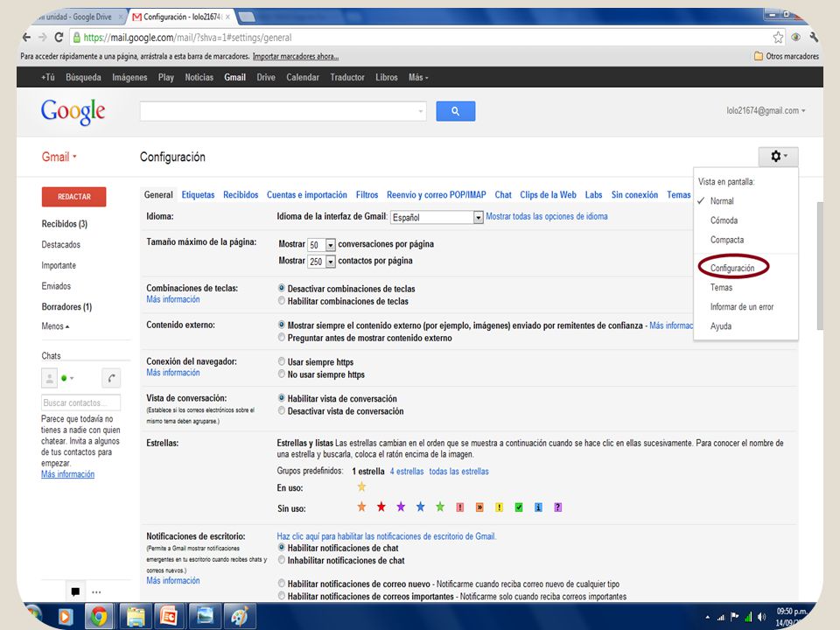The image size is (840, 630).
Task: Open the chat status dropdown arrow
Action: tap(72, 378)
